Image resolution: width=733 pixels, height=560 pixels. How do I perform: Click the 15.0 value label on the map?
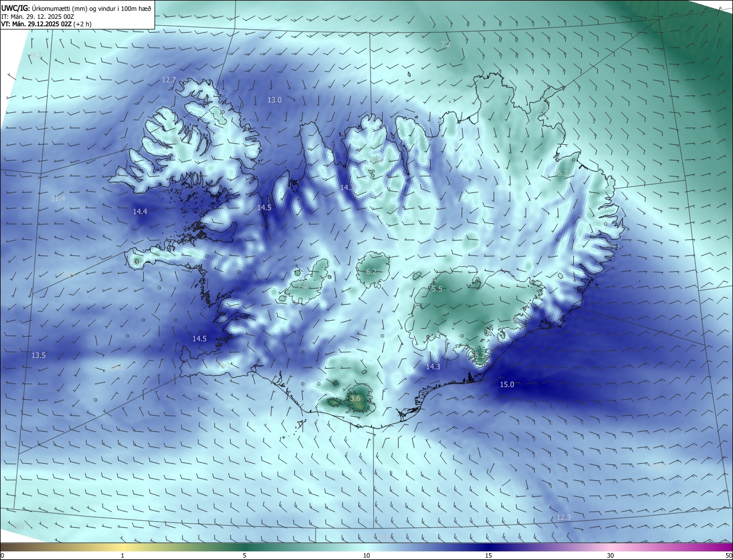click(x=507, y=384)
